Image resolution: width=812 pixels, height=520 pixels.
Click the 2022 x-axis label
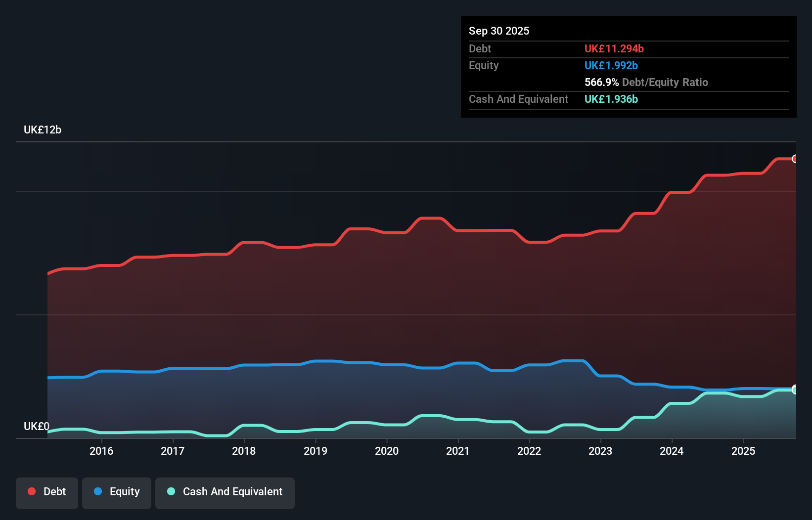[529, 451]
